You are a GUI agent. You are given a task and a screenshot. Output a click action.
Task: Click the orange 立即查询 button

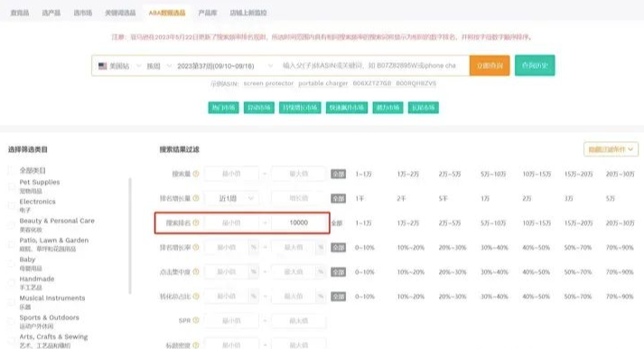point(490,65)
